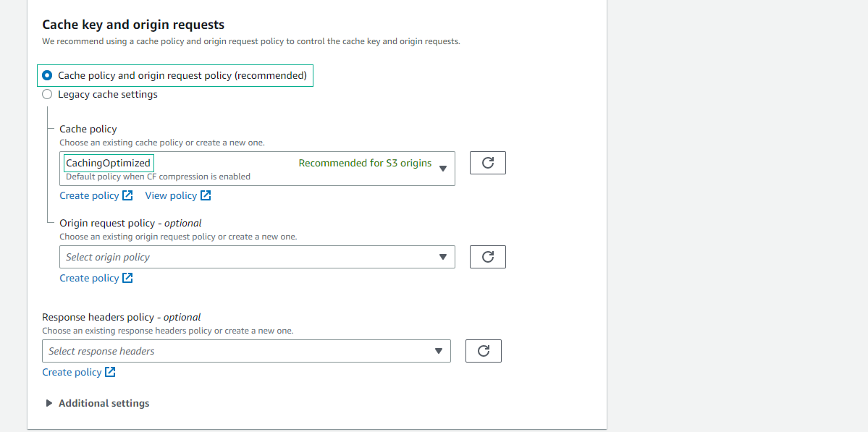This screenshot has width=868, height=432.
Task: Click Create policy under Response headers policy
Action: click(72, 372)
